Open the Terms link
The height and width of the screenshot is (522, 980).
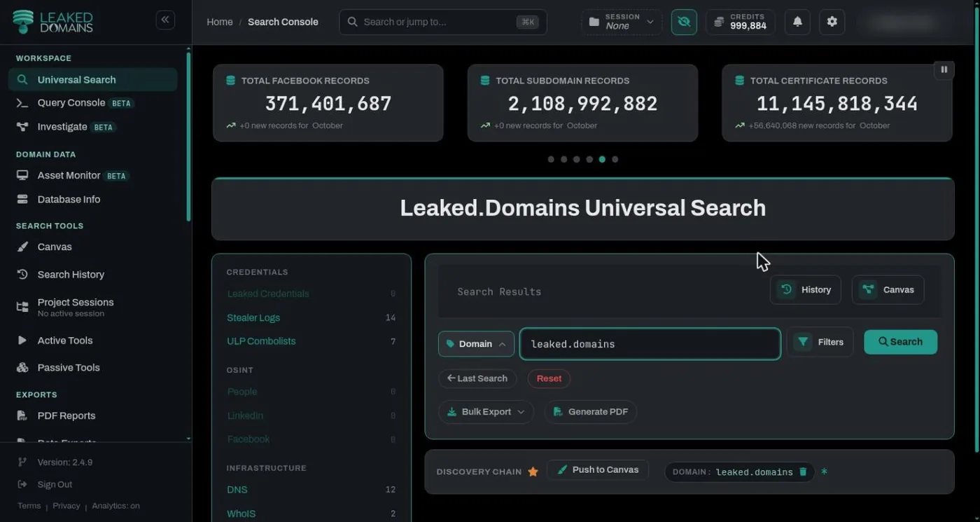(x=29, y=506)
